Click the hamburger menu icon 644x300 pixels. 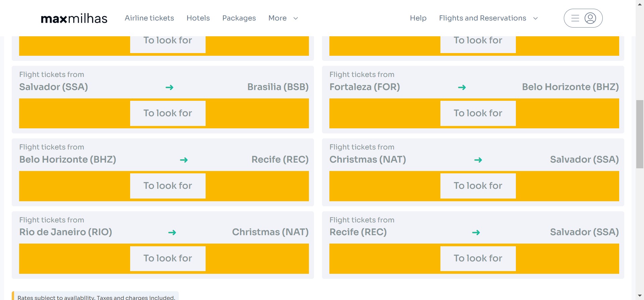click(x=575, y=18)
